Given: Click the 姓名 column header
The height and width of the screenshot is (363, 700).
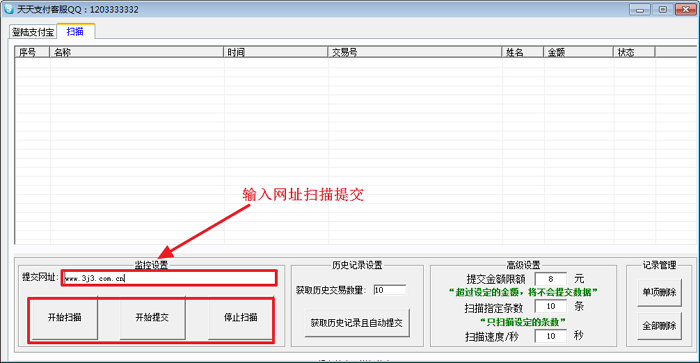Looking at the screenshot, I should coord(522,52).
